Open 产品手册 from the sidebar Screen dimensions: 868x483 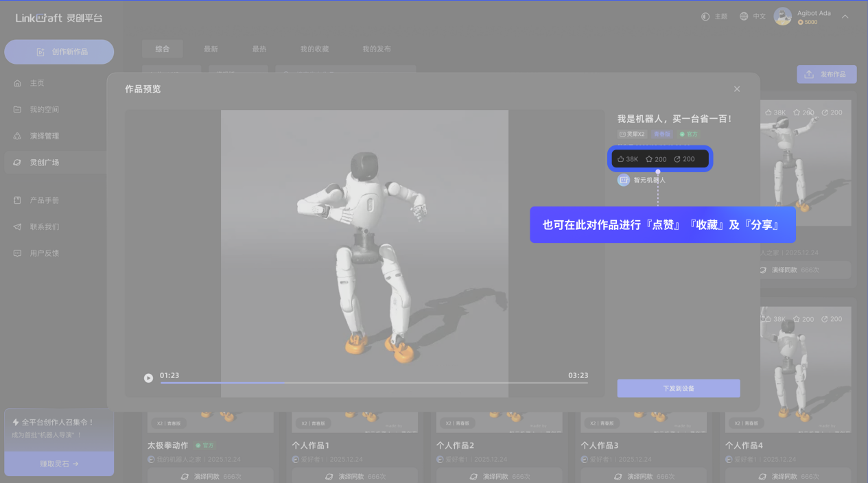(x=44, y=200)
